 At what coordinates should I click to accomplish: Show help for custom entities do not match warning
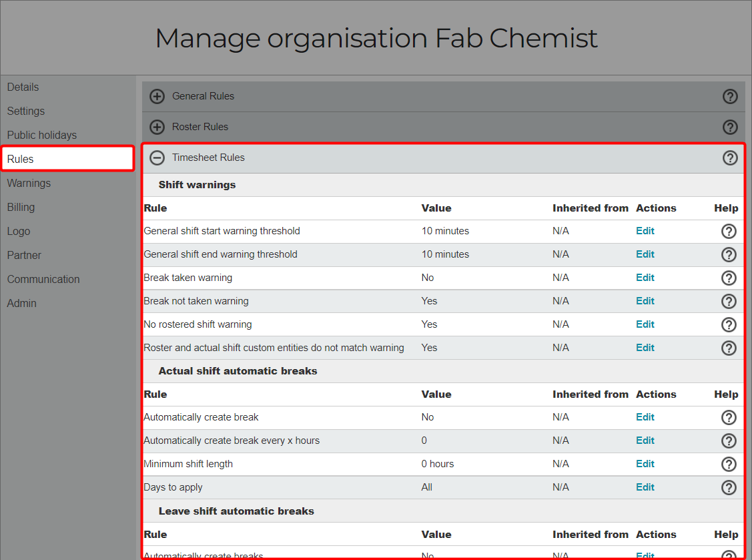click(729, 348)
